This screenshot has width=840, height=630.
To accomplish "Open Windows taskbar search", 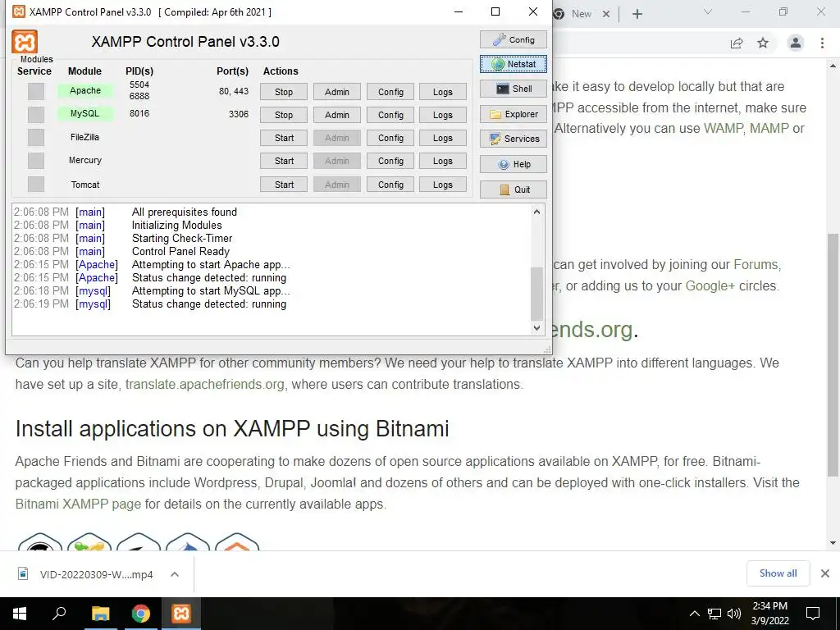I will coord(59,614).
